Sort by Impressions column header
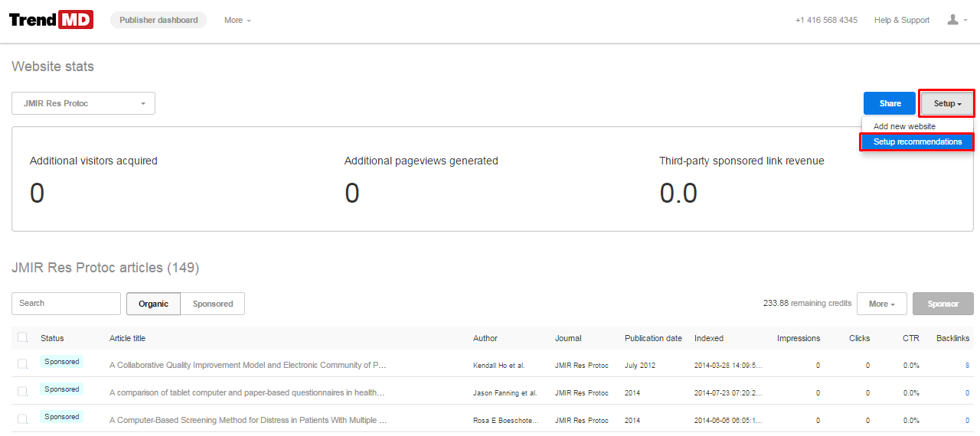The width and height of the screenshot is (980, 436). pyautogui.click(x=799, y=338)
